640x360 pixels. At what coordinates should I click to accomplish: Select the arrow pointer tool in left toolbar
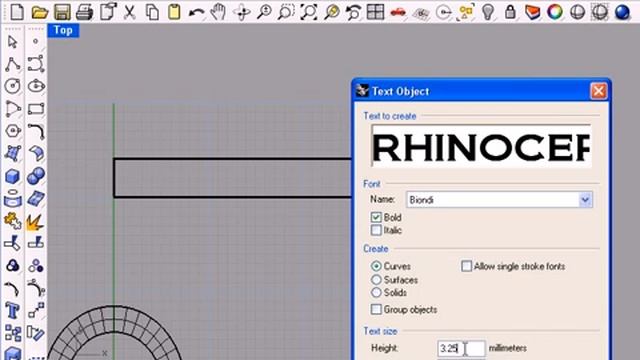[x=13, y=42]
